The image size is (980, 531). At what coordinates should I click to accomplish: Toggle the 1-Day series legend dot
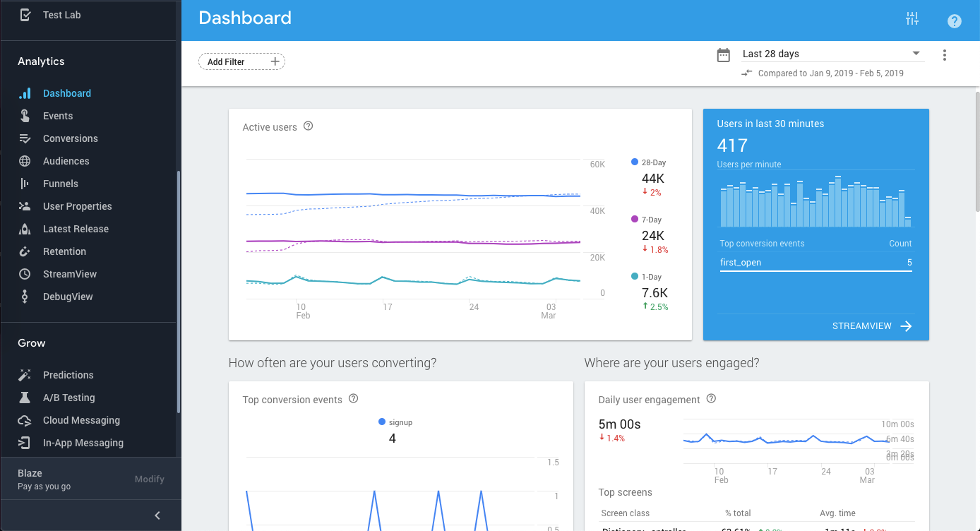(635, 277)
